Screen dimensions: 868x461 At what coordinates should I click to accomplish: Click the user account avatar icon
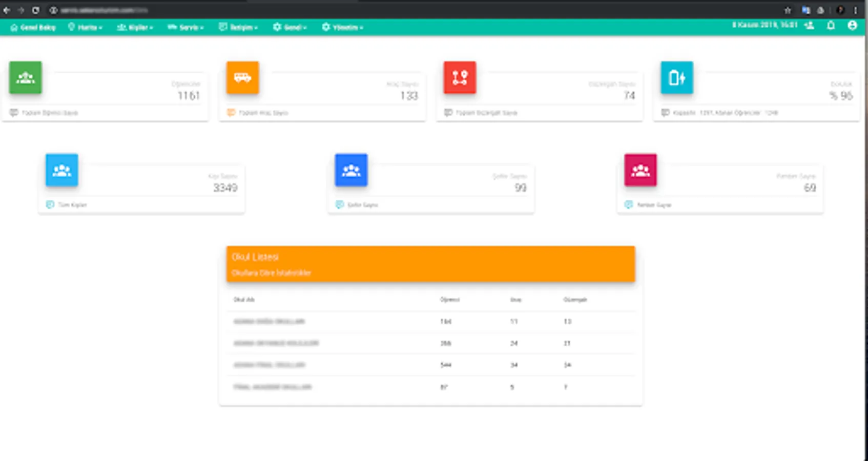click(x=852, y=25)
